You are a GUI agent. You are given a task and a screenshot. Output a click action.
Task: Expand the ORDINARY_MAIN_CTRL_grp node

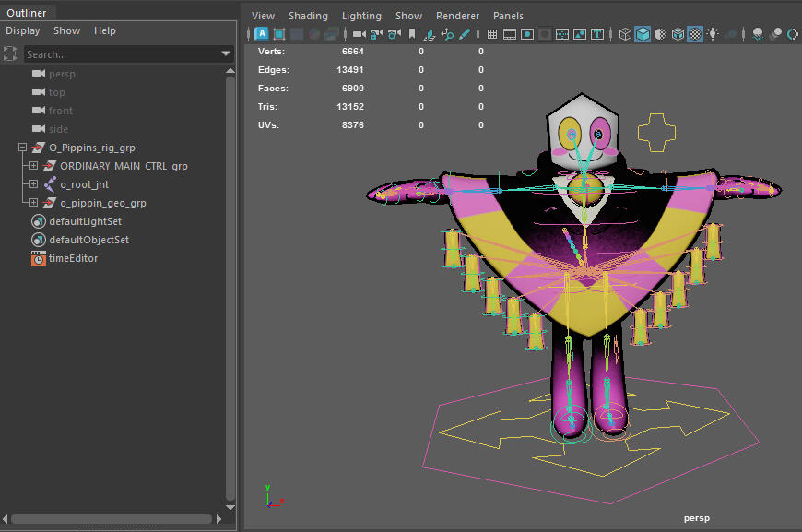point(33,166)
